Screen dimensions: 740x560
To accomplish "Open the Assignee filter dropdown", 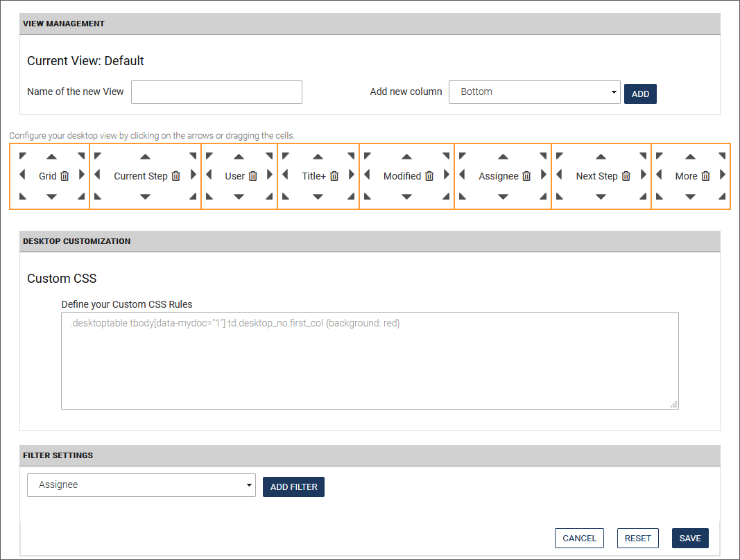I will pos(141,485).
